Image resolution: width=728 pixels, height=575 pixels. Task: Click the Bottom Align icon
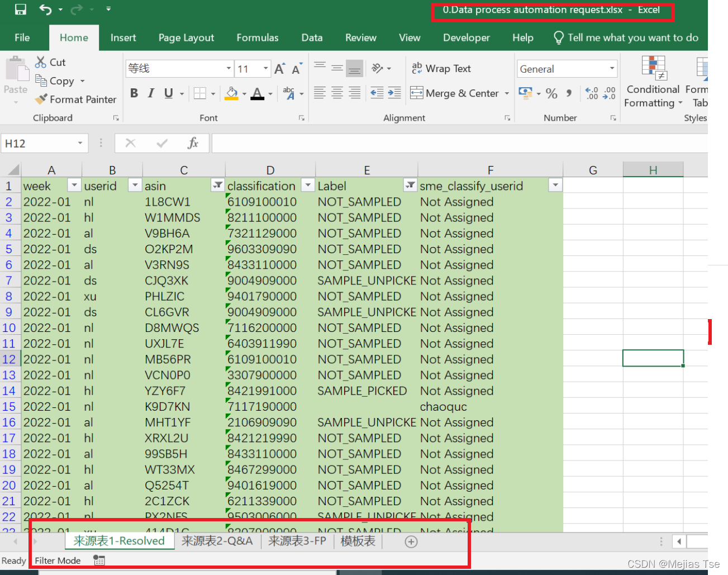pos(354,68)
